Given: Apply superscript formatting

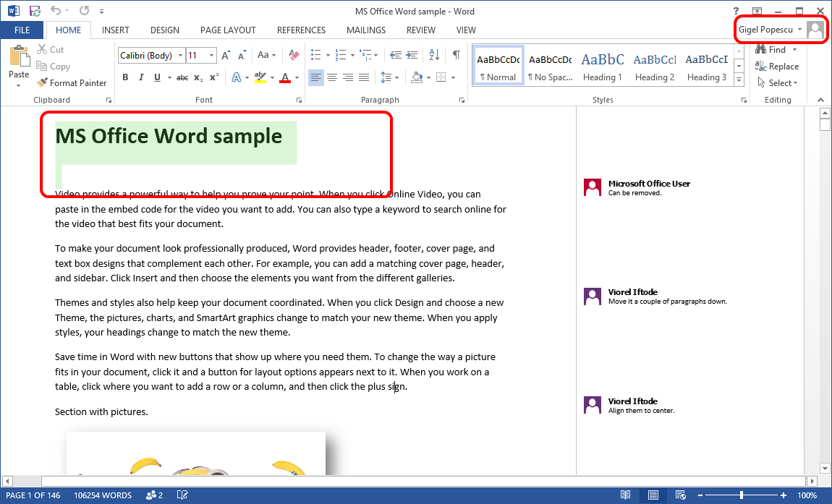Looking at the screenshot, I should 214,77.
